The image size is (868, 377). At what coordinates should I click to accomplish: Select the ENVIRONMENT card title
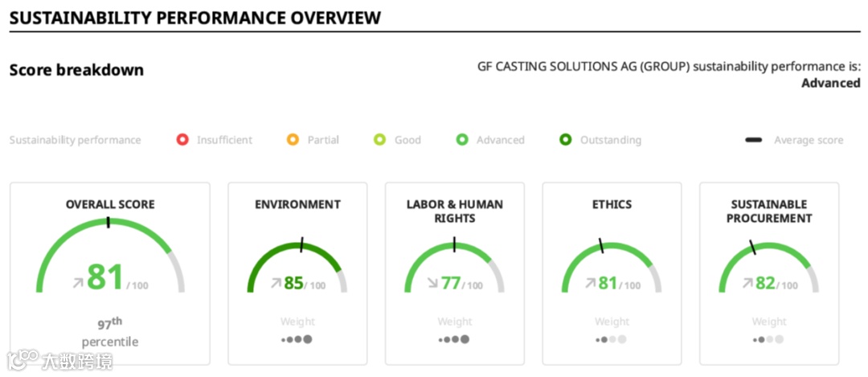[297, 205]
